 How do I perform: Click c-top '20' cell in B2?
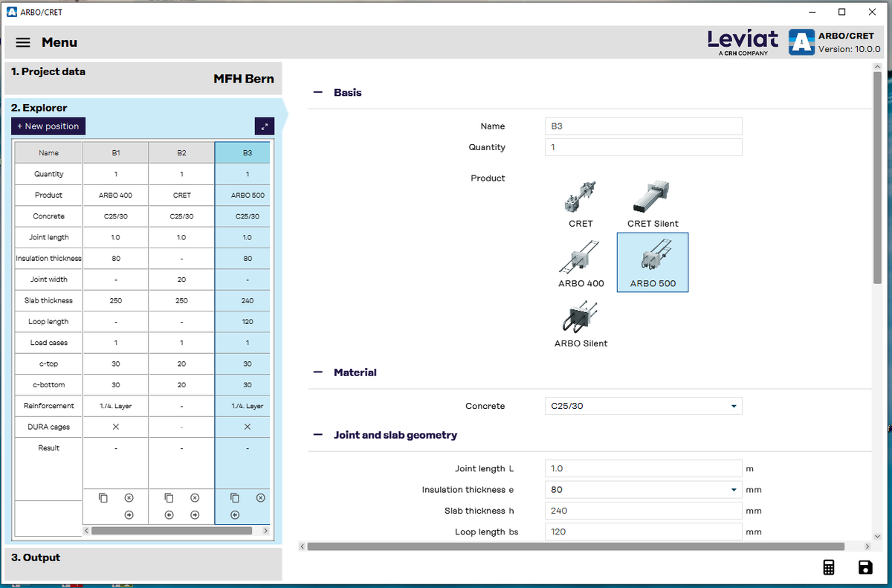pos(181,364)
